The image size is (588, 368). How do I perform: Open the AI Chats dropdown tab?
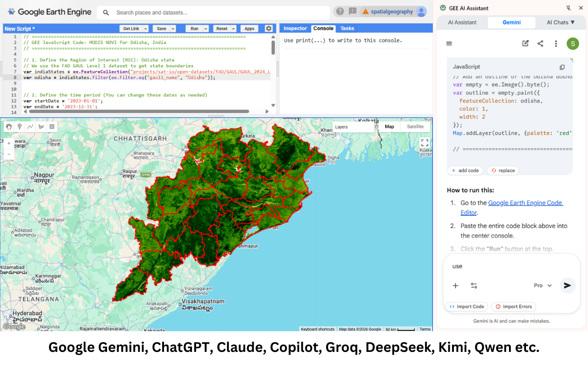click(560, 22)
